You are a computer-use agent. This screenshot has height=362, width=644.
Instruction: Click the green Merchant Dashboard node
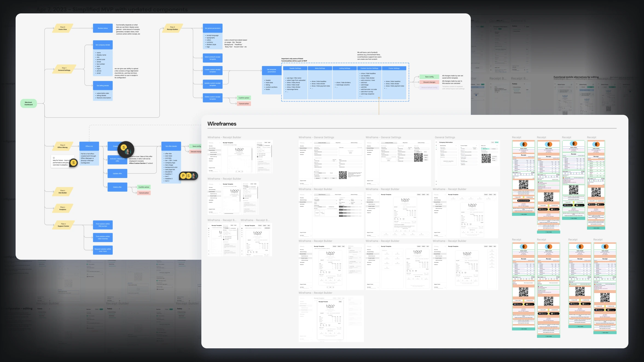tap(28, 103)
